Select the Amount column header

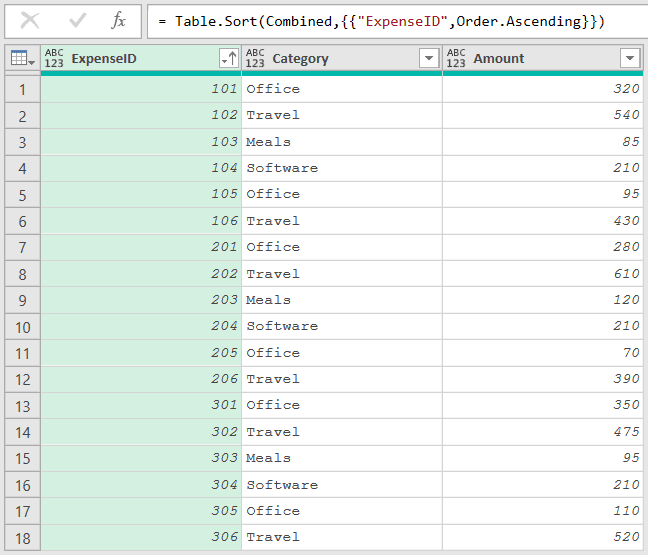[x=543, y=58]
